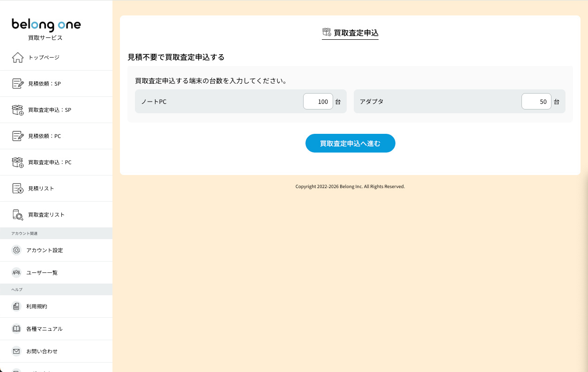Select 買取査定申込：SP menu entry

tap(56, 110)
